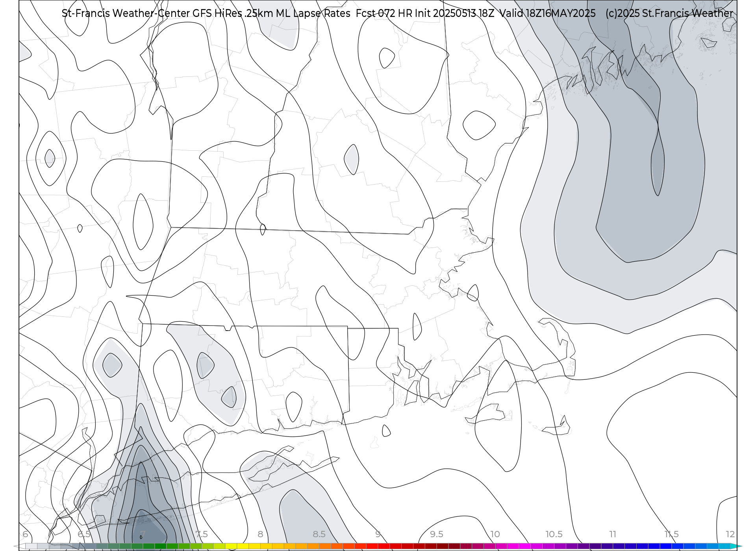This screenshot has height=551, width=756.
Task: Click 'Init 20250513 18Z' in the header
Action: point(454,13)
